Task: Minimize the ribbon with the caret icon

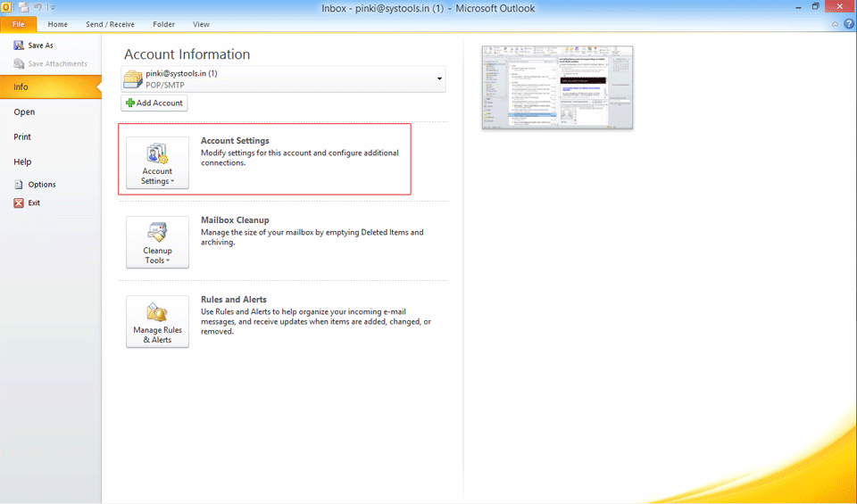Action: [x=835, y=24]
